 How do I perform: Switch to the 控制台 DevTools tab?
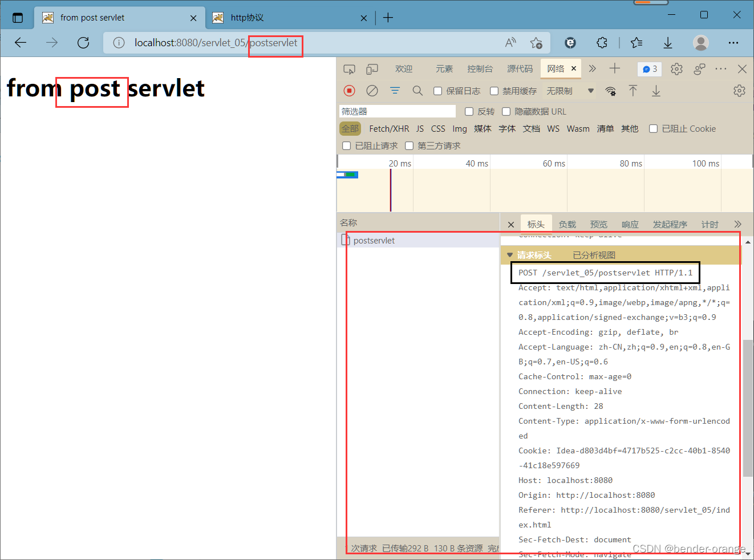(480, 69)
